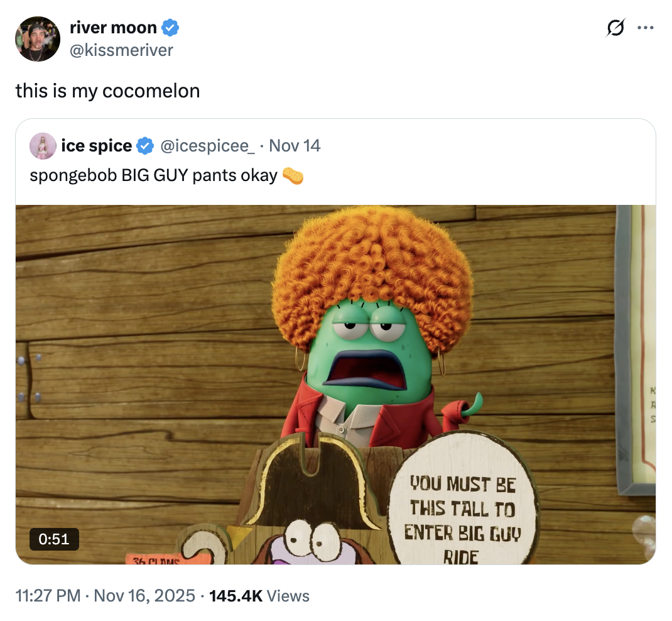Visit the @kissmeriver handle link
This screenshot has height=621, width=672.
click(x=121, y=50)
